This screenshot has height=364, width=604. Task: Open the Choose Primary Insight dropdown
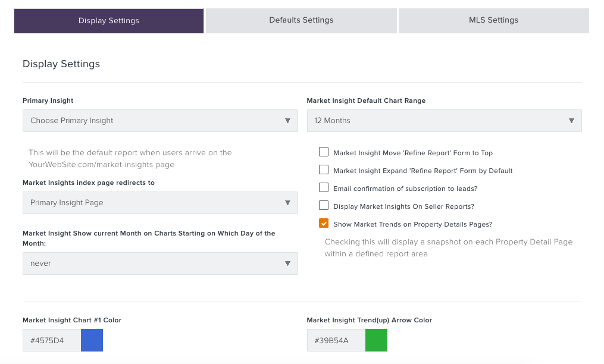pyautogui.click(x=160, y=121)
